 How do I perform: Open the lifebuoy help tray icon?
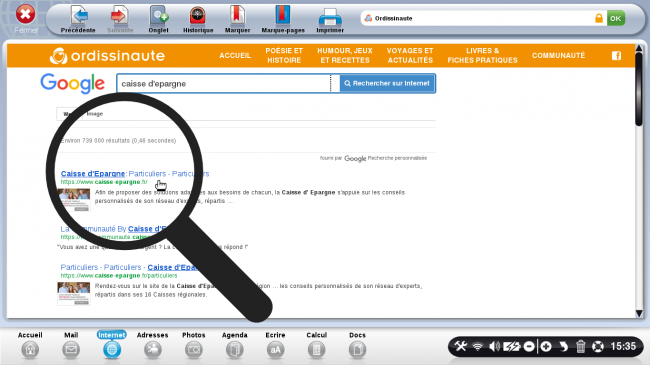[x=598, y=346]
